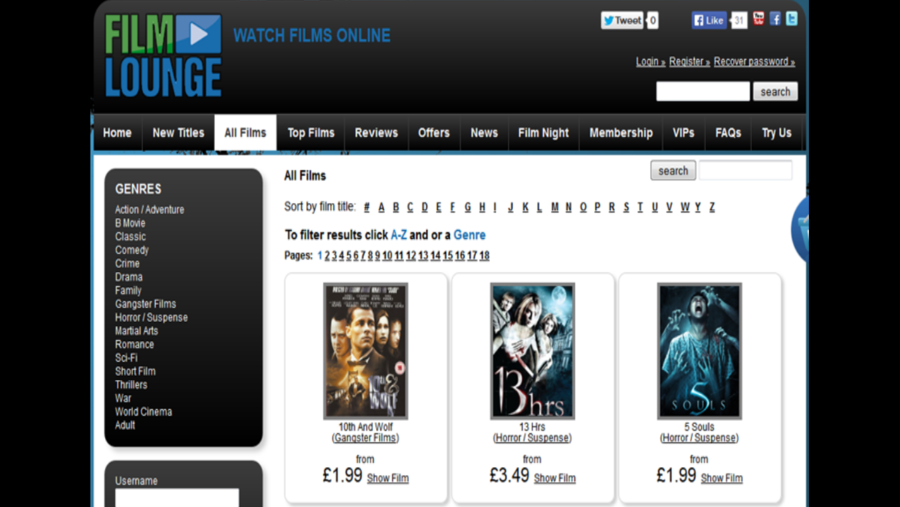Open Gangster Films genre in sidebar
900x507 pixels.
tap(145, 304)
